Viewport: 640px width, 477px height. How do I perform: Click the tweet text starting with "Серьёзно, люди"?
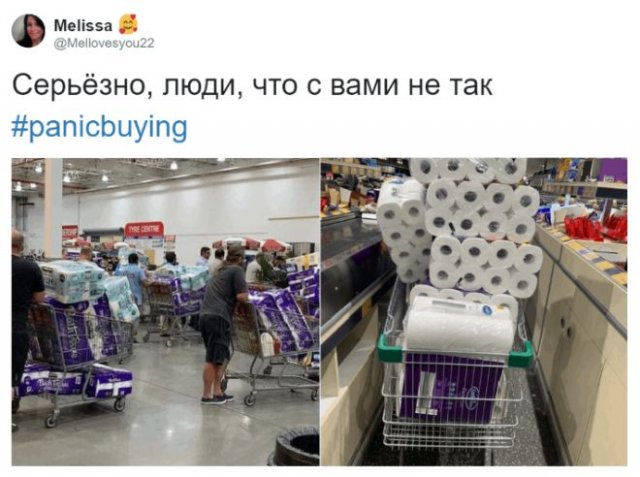point(252,85)
